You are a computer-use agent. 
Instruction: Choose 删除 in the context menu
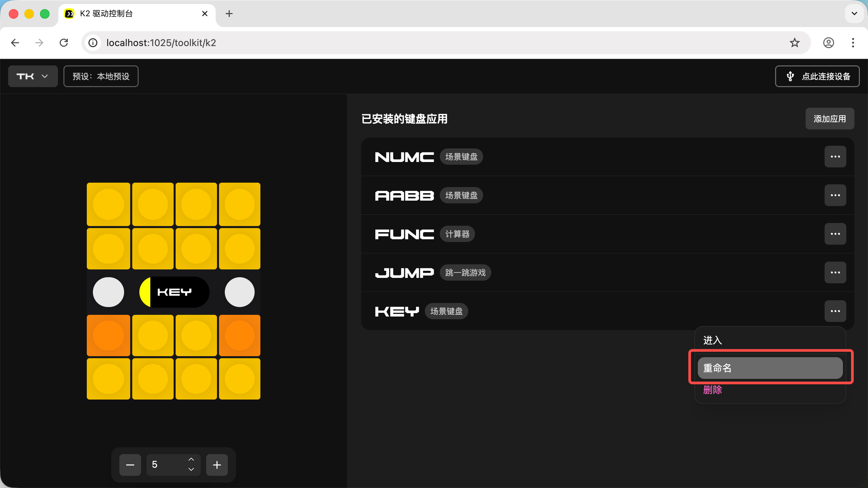(x=713, y=390)
